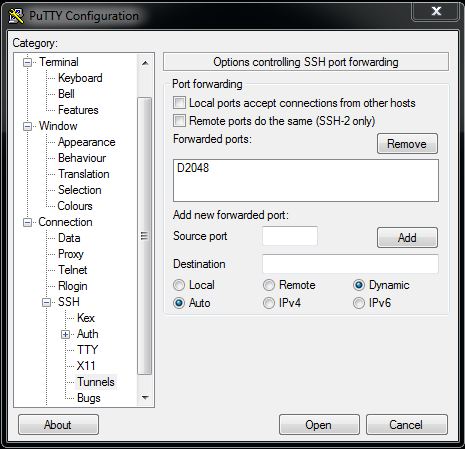Click the PuTTY icon in title bar
This screenshot has width=465, height=449.
point(16,16)
